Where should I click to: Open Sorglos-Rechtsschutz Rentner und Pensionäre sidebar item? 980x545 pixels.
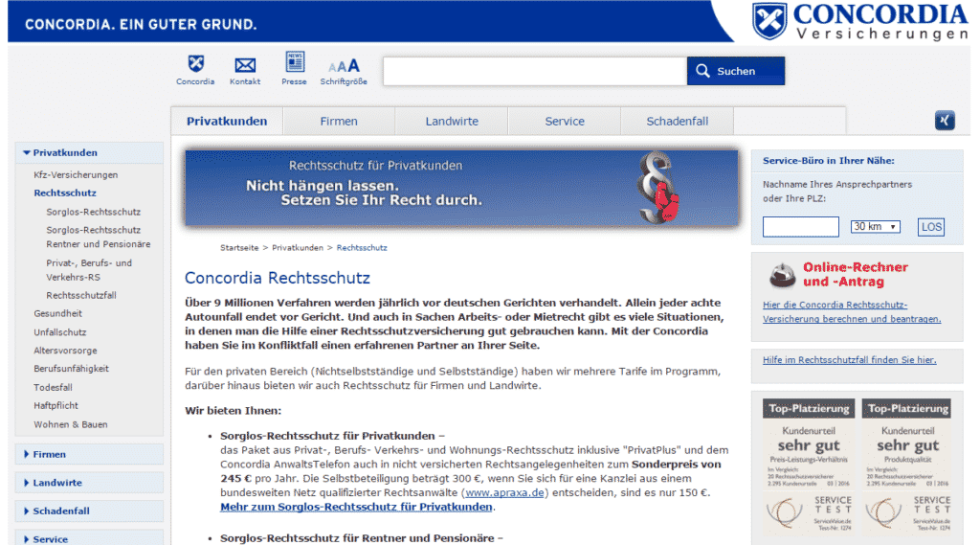point(99,238)
